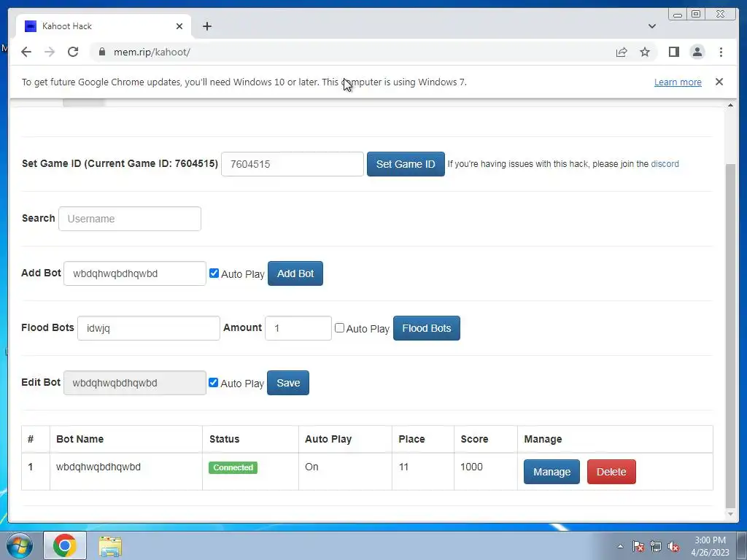Manage bot wbdqhwqbdhqwbd

tap(551, 472)
